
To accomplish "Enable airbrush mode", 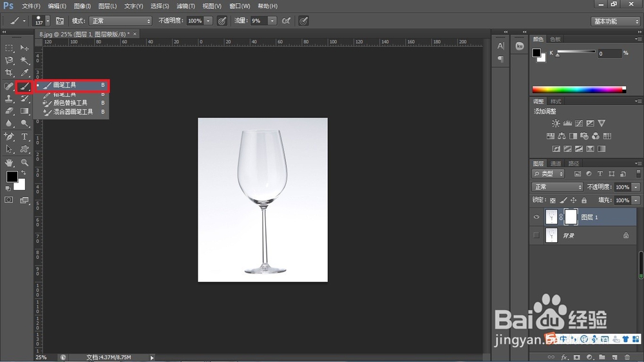I will tap(287, 21).
